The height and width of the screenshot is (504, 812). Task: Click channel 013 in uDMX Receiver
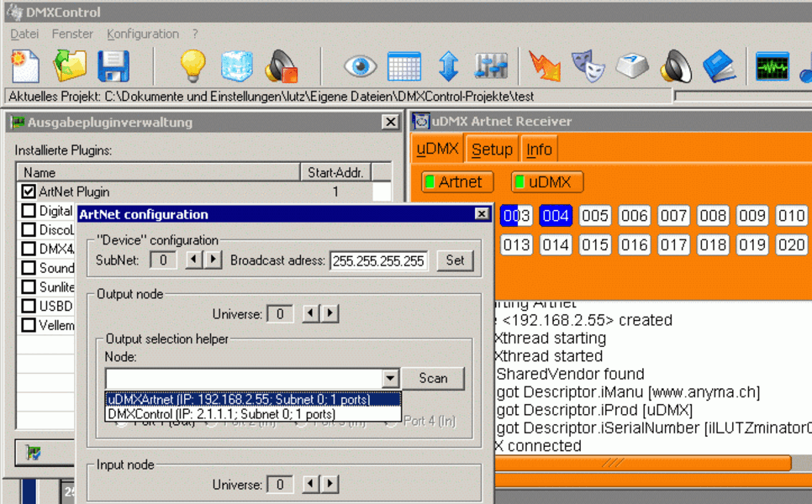click(516, 244)
